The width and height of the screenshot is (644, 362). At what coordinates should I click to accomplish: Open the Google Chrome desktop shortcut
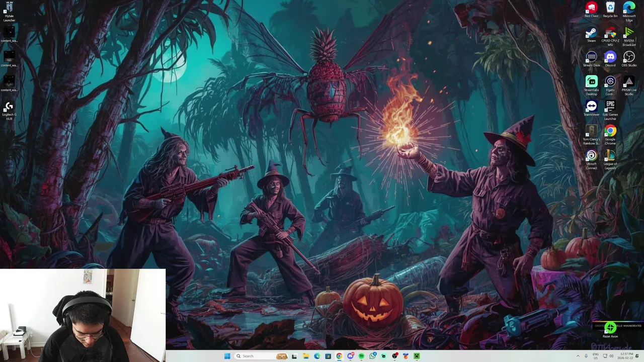click(610, 135)
